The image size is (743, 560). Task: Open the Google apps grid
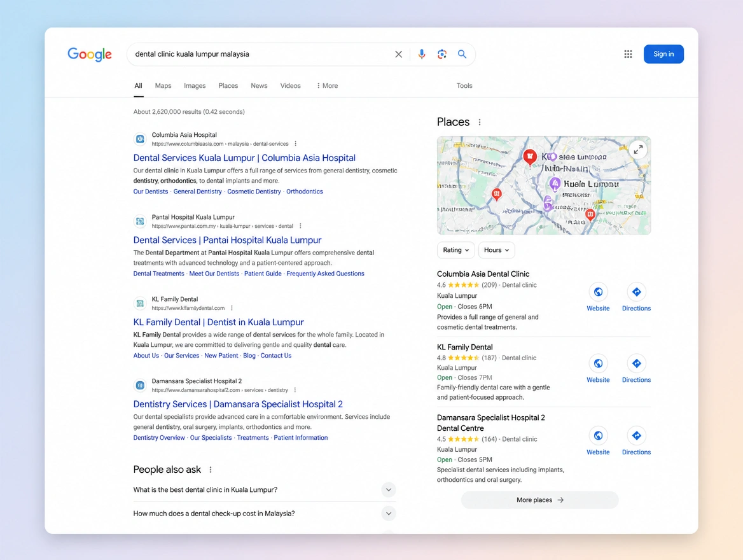tap(628, 54)
